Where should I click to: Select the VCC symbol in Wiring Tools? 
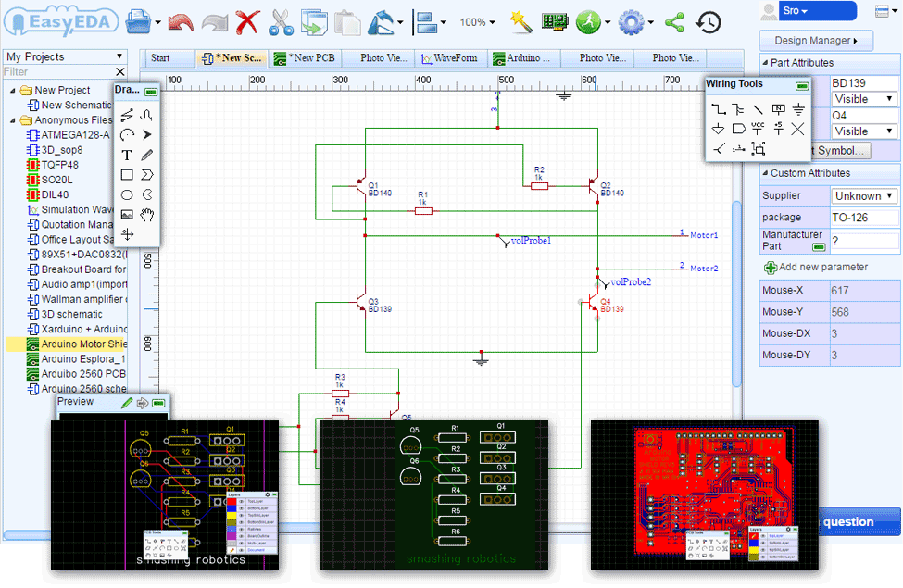758,129
